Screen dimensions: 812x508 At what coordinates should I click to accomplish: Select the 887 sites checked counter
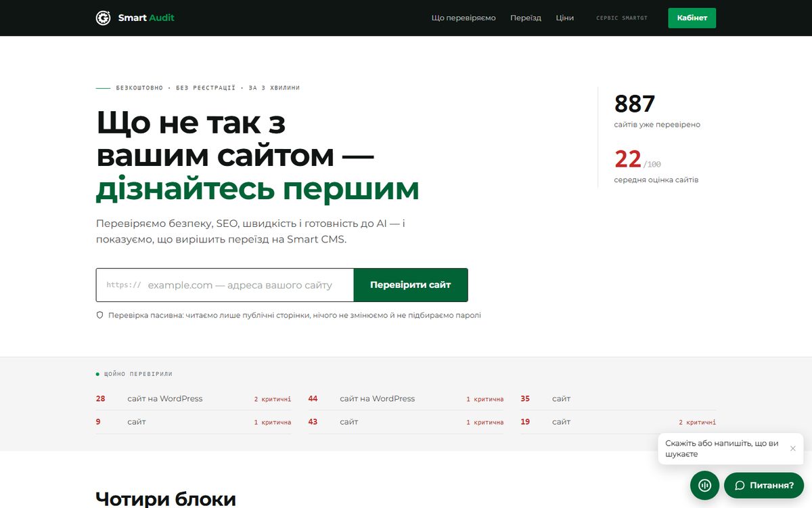point(635,104)
